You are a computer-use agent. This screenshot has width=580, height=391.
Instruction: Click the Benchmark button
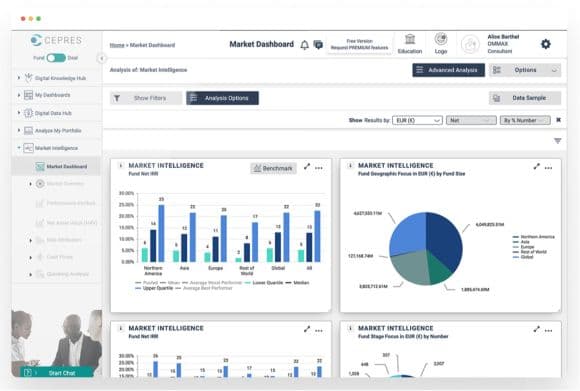click(273, 168)
